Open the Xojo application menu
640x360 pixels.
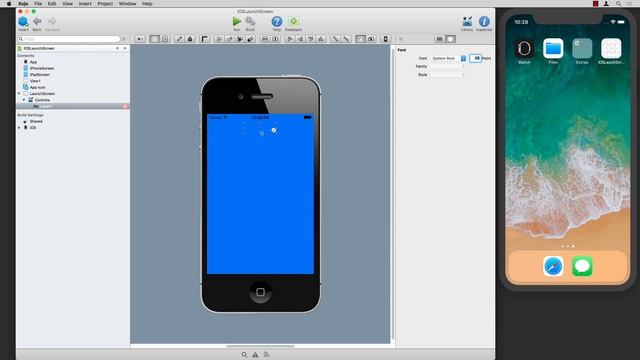tap(23, 4)
